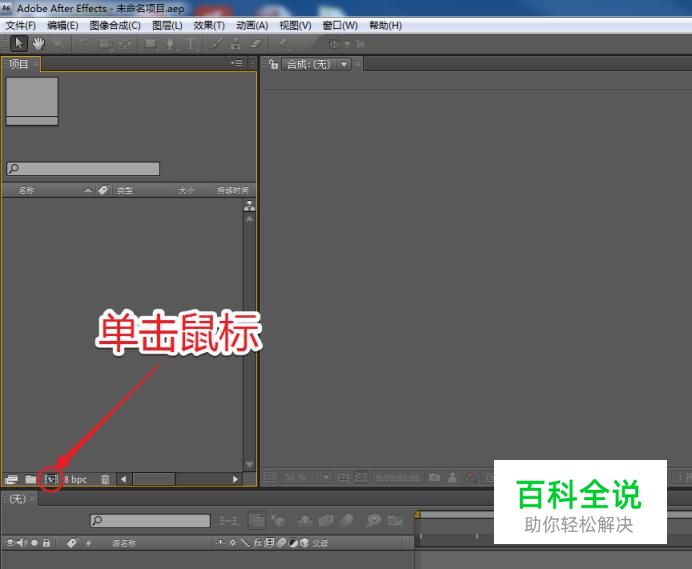Image resolution: width=692 pixels, height=569 pixels.
Task: Open the 帮助(H) menu
Action: point(385,26)
